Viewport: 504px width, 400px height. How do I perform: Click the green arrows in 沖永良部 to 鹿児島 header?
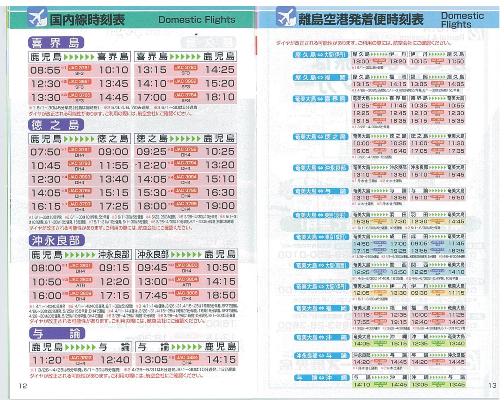(186, 255)
